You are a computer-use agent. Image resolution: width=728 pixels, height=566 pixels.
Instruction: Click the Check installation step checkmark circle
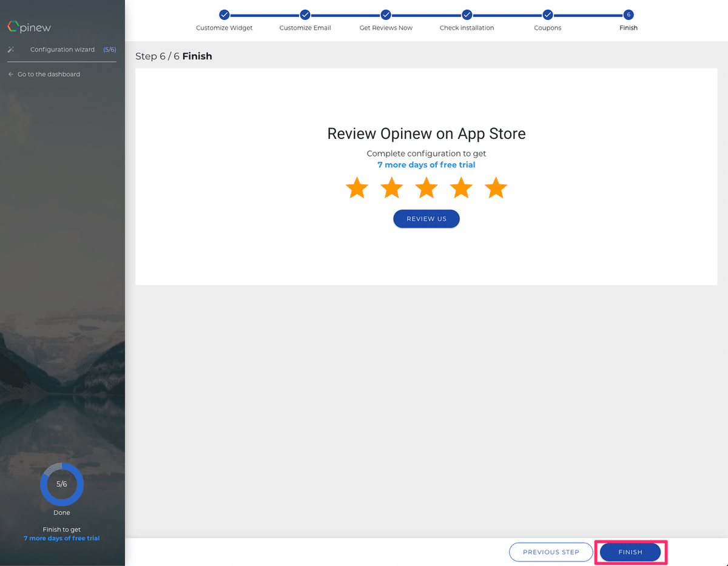tap(467, 15)
